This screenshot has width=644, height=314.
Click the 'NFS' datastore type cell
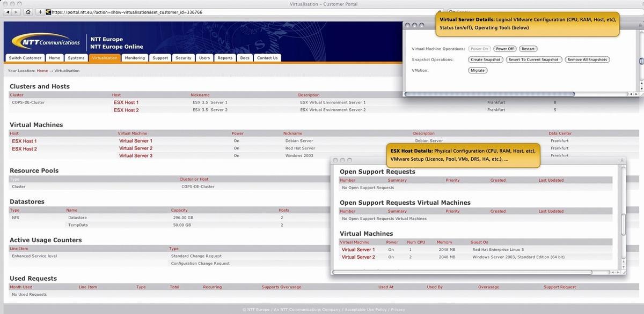16,218
